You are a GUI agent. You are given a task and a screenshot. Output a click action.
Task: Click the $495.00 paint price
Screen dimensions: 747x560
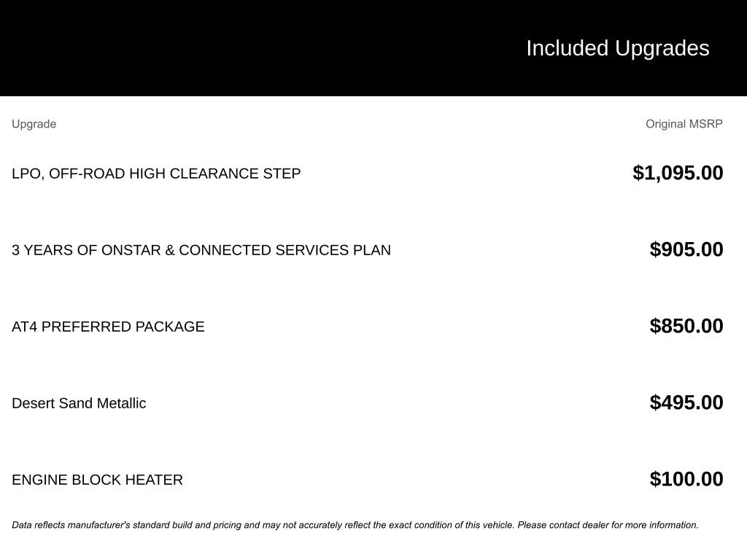[x=686, y=402]
